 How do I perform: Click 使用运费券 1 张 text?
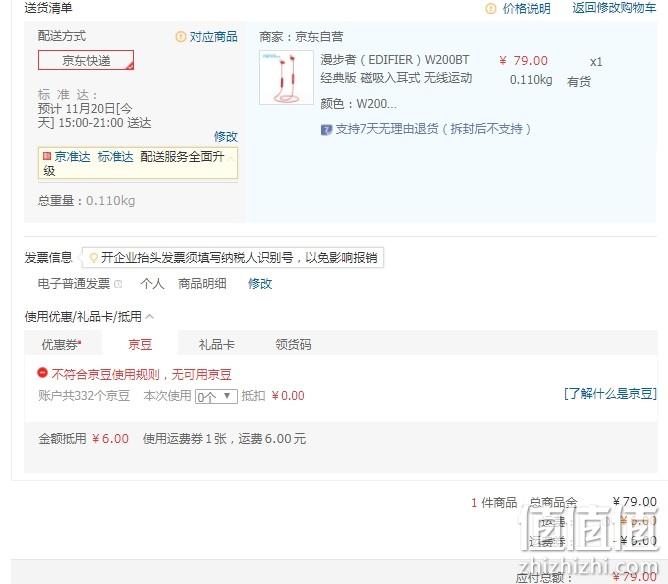(x=185, y=439)
